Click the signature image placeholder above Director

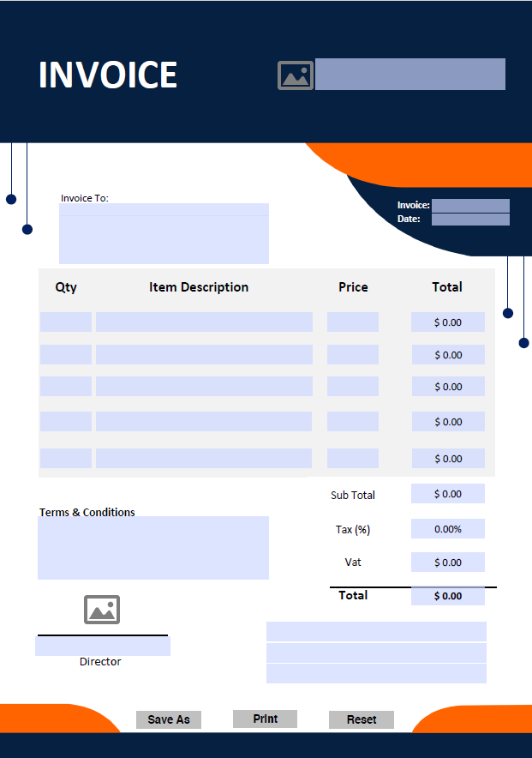point(102,610)
